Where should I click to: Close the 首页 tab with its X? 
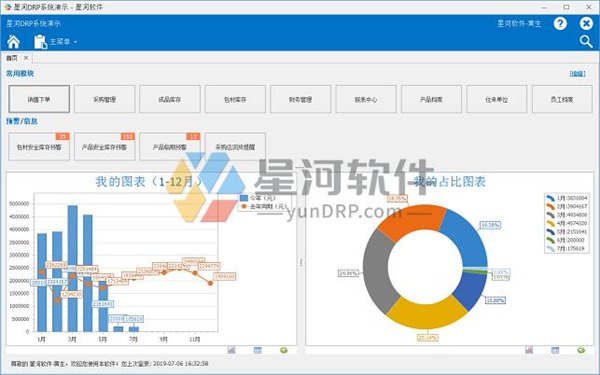[x=26, y=58]
